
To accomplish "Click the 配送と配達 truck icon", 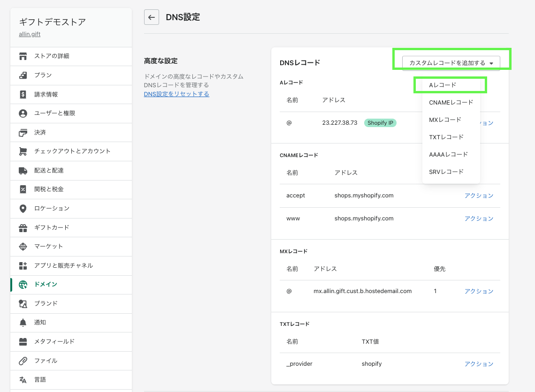I will (x=23, y=170).
